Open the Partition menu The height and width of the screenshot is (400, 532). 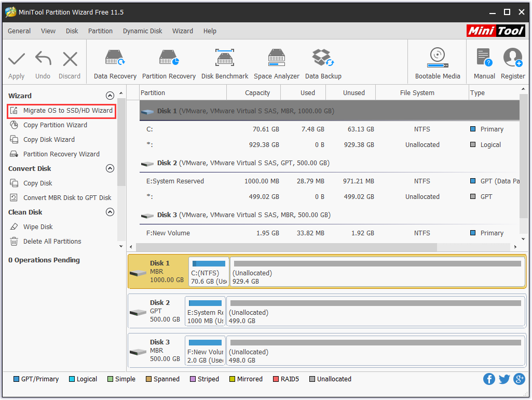pos(100,31)
